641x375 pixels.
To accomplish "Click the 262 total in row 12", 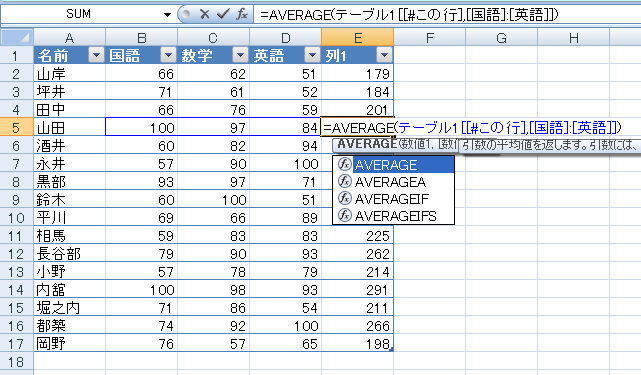I will pos(357,253).
